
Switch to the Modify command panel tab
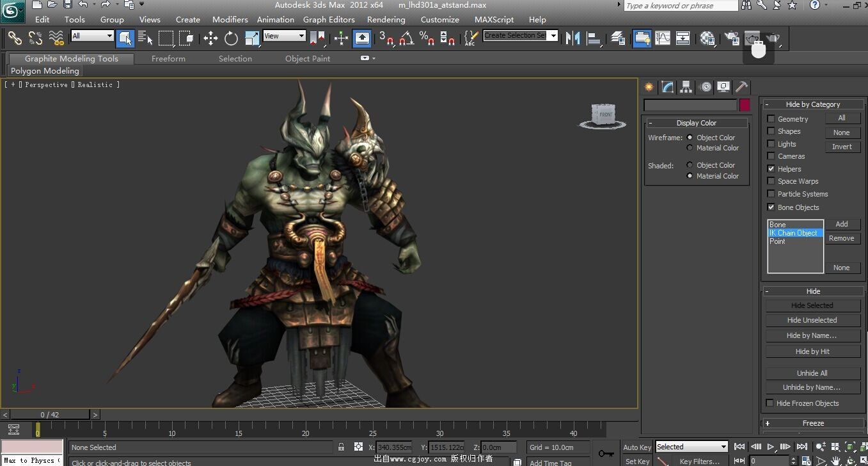pyautogui.click(x=668, y=87)
